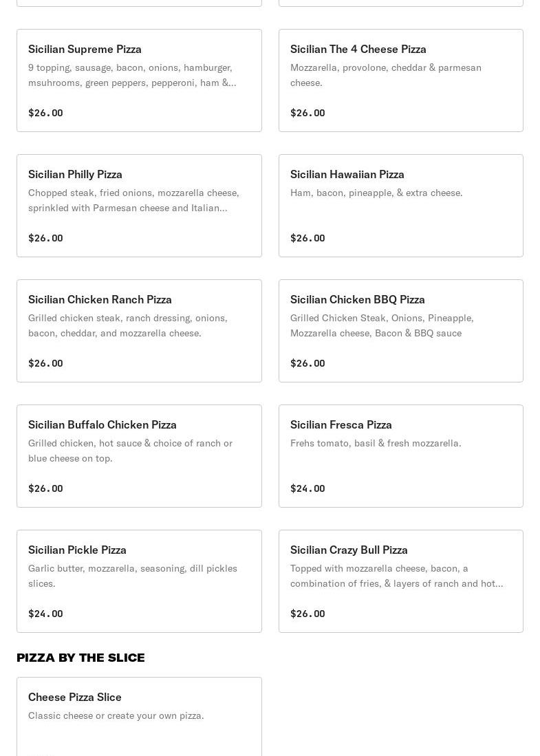Click the truncated Sicilian Philly Pizza description

[133, 200]
